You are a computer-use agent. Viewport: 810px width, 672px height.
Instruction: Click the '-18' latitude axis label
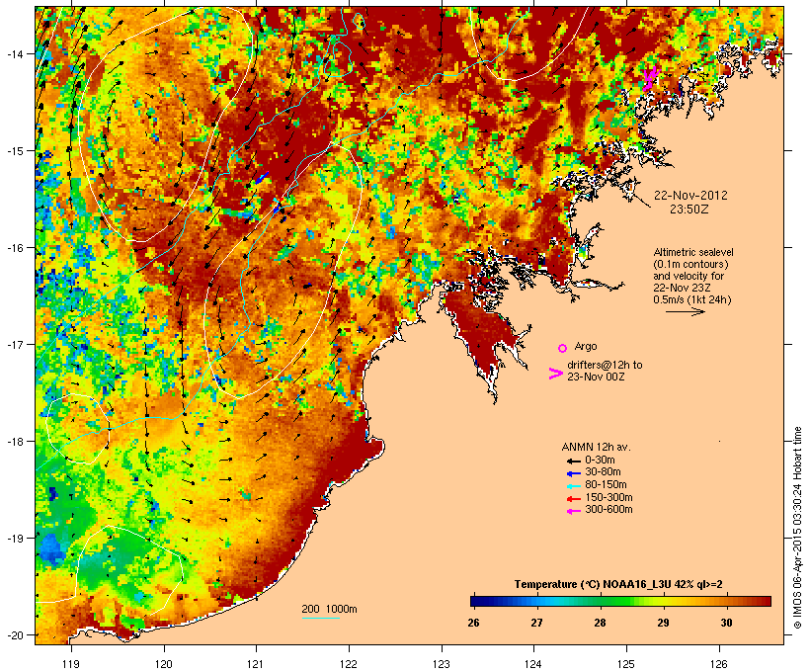[14, 442]
